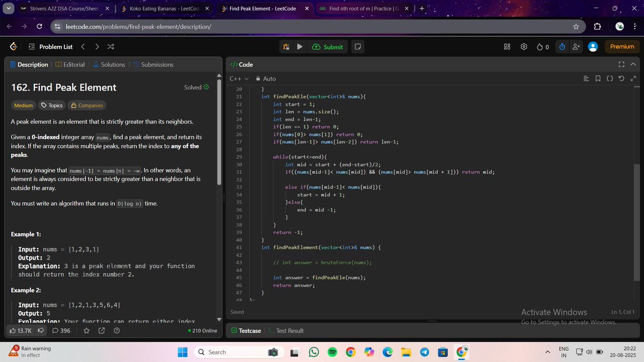Submit the solution

(327, 47)
